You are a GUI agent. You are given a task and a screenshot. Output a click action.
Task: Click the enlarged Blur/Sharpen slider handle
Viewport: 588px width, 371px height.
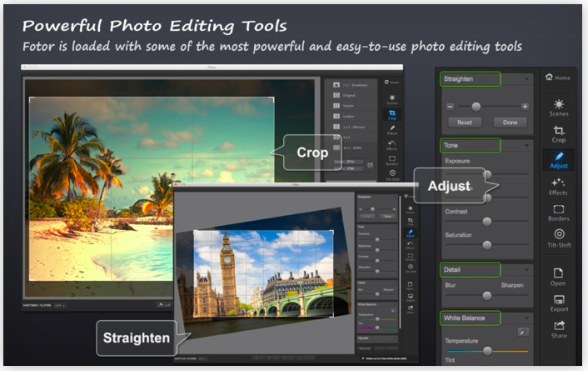point(487,295)
